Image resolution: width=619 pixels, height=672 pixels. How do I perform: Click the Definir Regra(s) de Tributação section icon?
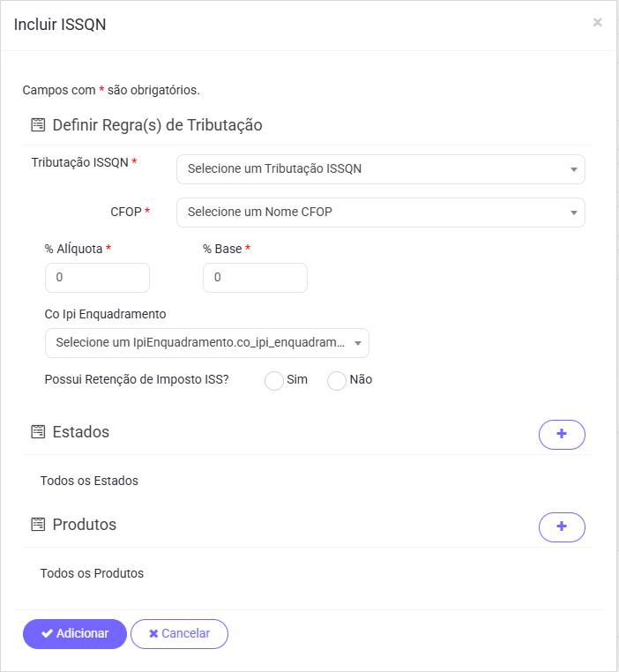tap(38, 125)
